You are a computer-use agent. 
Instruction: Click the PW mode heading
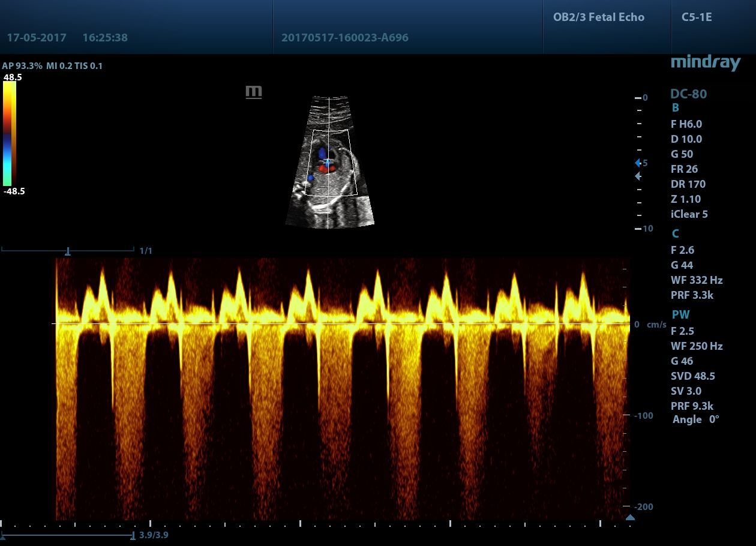click(x=680, y=314)
